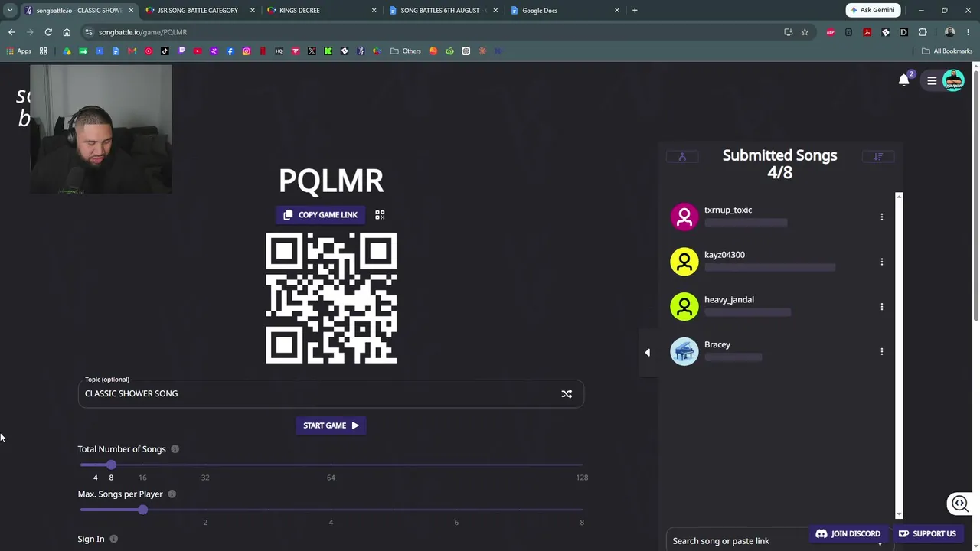Open options menu for heavy_jandal's song
Viewport: 980px width, 551px height.
point(881,307)
